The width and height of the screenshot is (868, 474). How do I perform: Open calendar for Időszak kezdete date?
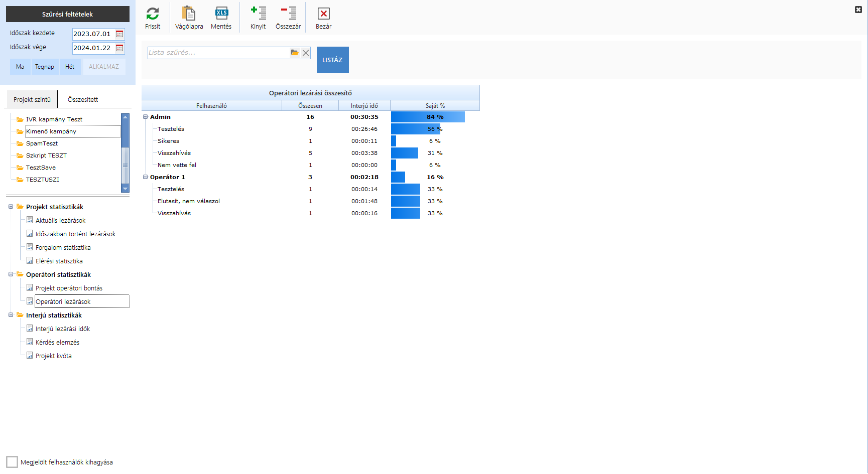point(119,34)
